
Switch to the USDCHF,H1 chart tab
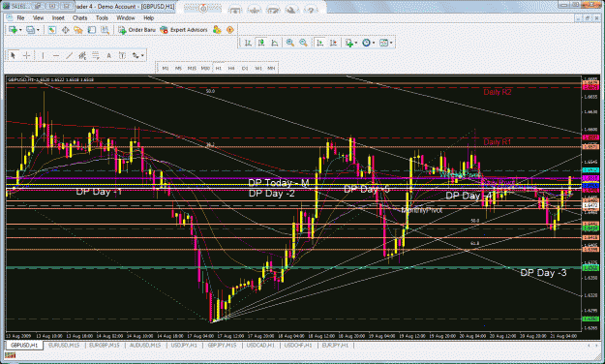pos(298,345)
